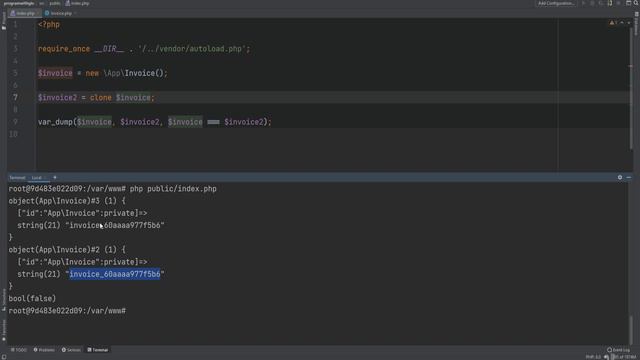Screen dimensions: 640x360
Task: Click line number 7 in the gutter
Action: pyautogui.click(x=15, y=98)
